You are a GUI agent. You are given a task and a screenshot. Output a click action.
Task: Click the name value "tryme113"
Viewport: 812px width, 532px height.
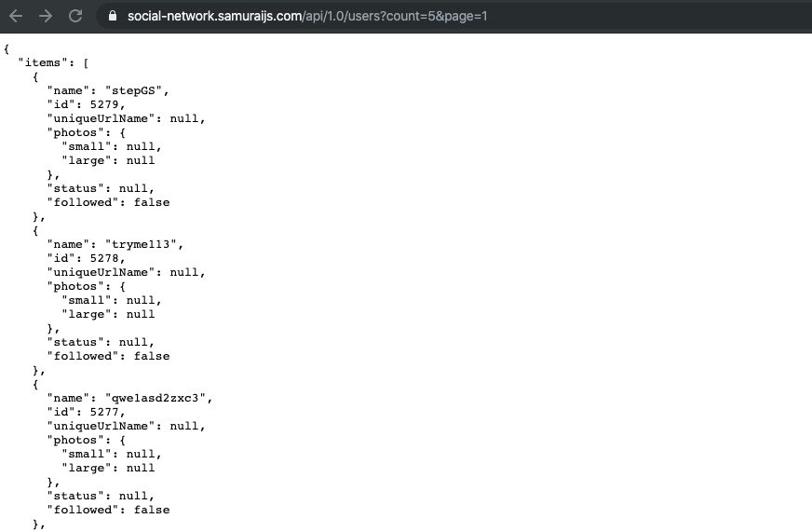[x=149, y=244]
